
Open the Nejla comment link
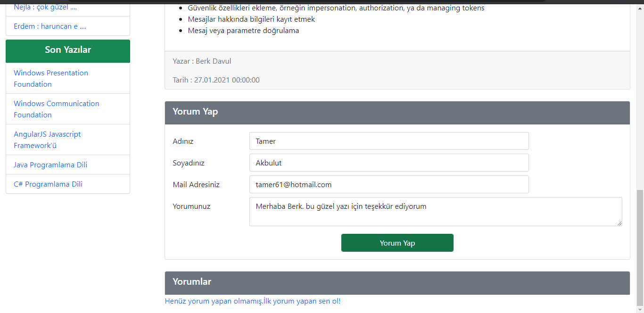[45, 7]
